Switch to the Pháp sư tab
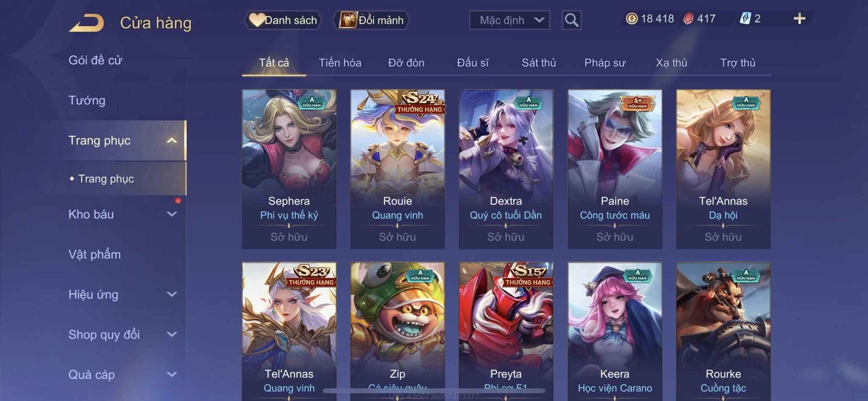This screenshot has width=868, height=401. [605, 63]
